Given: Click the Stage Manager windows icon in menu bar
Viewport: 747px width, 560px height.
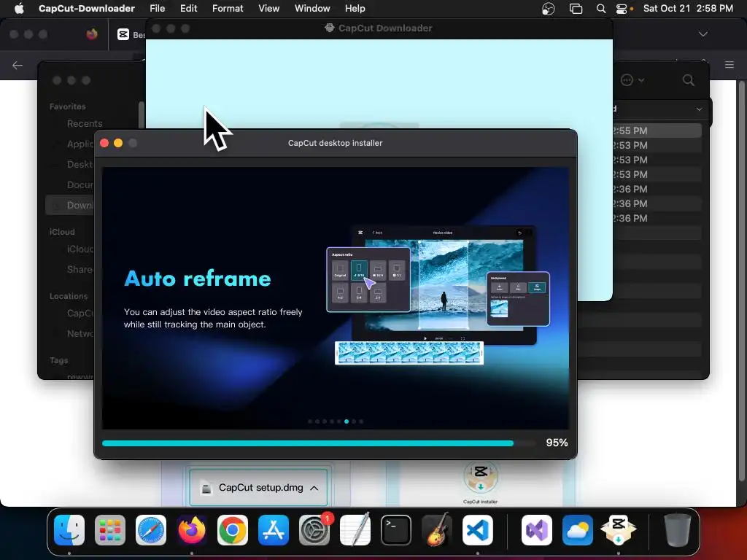Looking at the screenshot, I should coord(576,9).
